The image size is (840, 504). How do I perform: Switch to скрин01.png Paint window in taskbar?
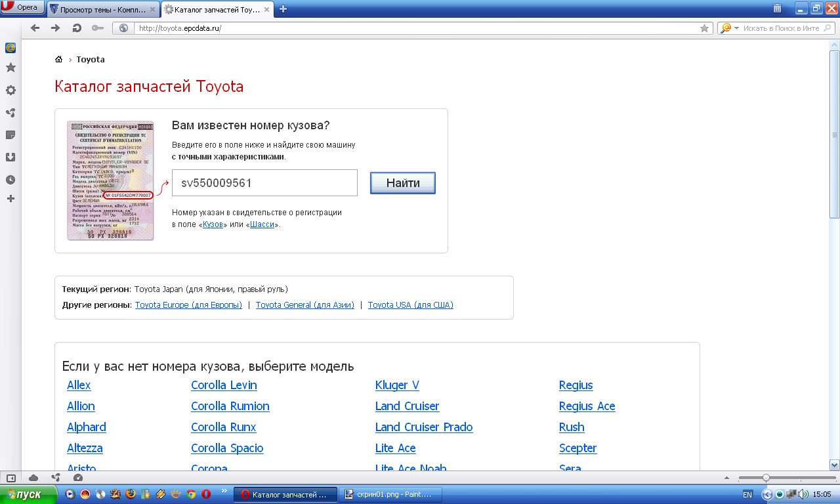[x=390, y=494]
